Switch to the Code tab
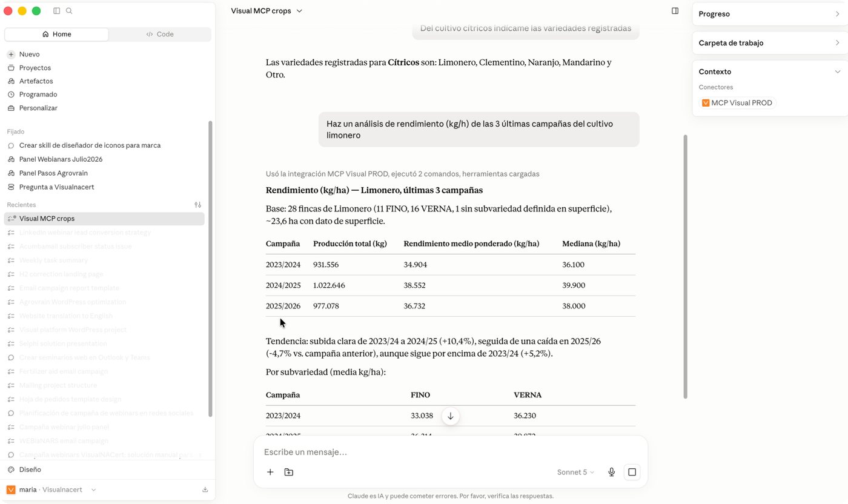This screenshot has height=504, width=848. coord(160,35)
